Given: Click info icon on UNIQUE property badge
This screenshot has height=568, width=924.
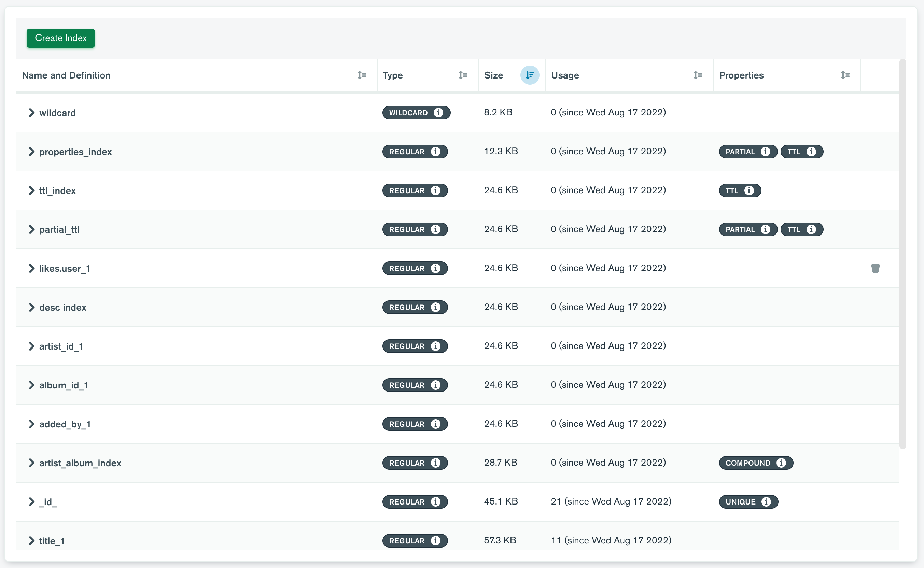Looking at the screenshot, I should [766, 502].
